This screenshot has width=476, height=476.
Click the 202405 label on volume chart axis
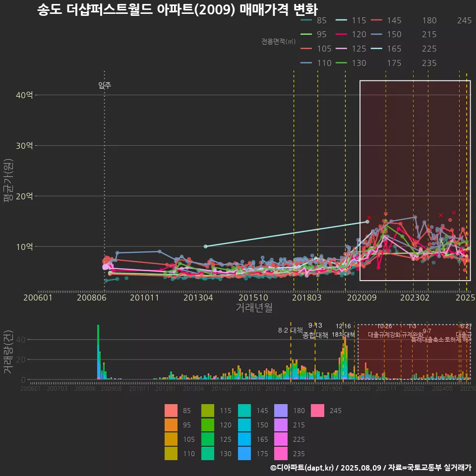tap(442, 389)
